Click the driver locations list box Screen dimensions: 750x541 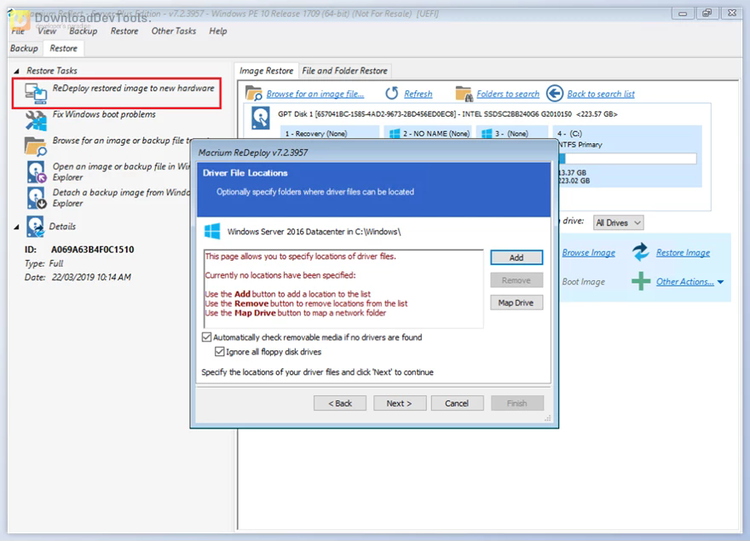(x=343, y=288)
